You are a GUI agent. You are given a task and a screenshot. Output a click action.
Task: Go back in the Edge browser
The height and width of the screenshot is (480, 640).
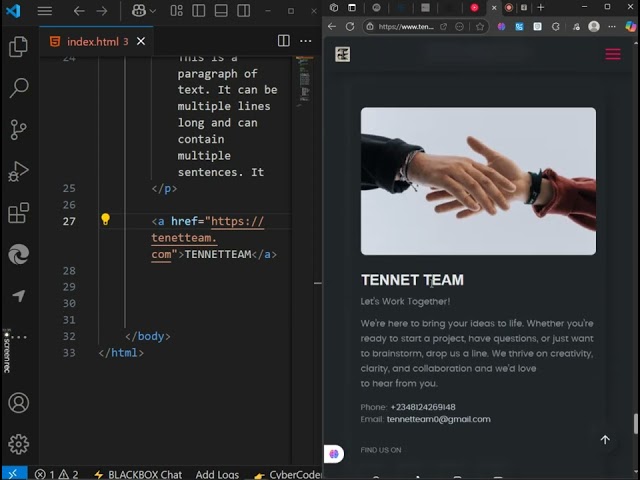[332, 27]
